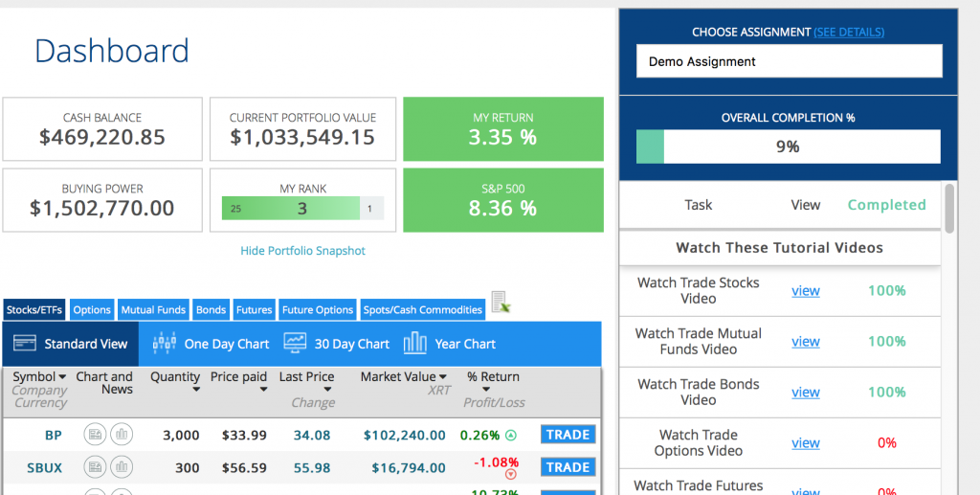Viewport: 980px width, 495px height.
Task: Click the green up-arrow beside 0.26%
Action: [511, 435]
